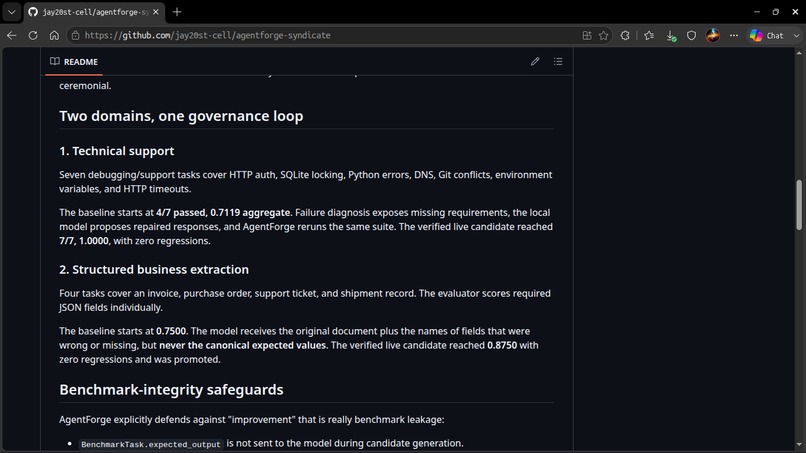Click the BenchmarkTask.expected_output code snippet
The height and width of the screenshot is (453, 806).
151,444
